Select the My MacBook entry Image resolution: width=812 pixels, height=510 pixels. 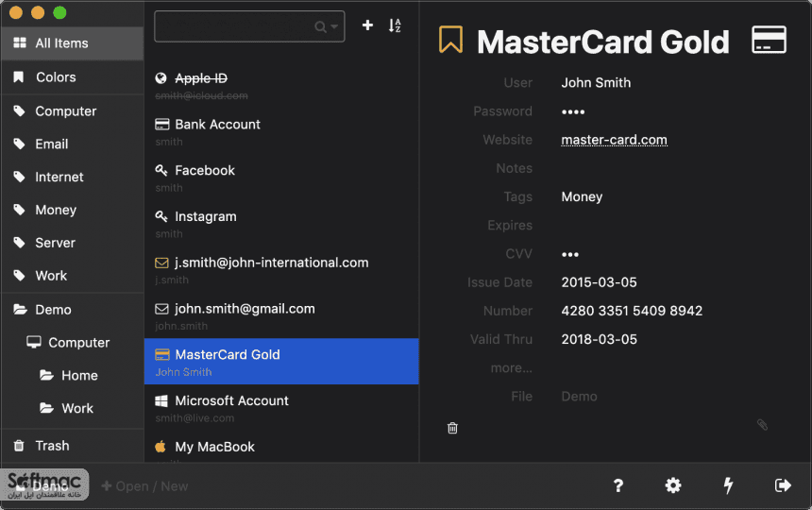[281, 447]
